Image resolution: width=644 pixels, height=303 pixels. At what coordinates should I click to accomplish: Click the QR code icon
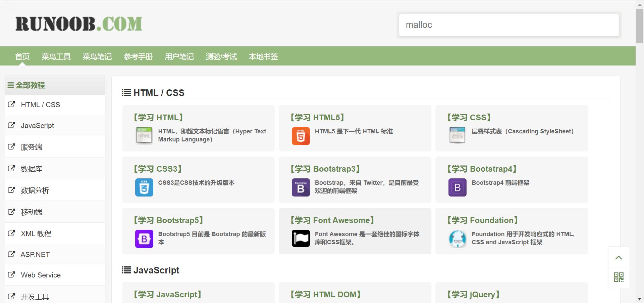619,277
